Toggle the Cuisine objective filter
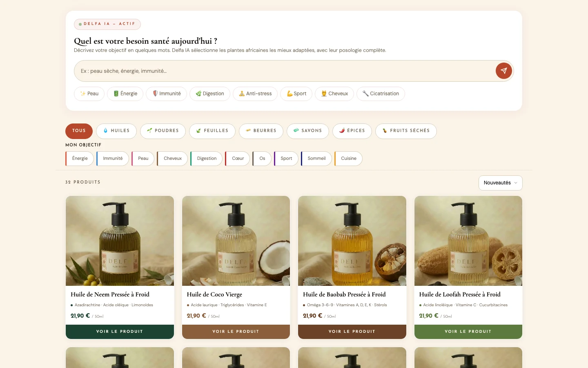The height and width of the screenshot is (368, 588). tap(348, 159)
